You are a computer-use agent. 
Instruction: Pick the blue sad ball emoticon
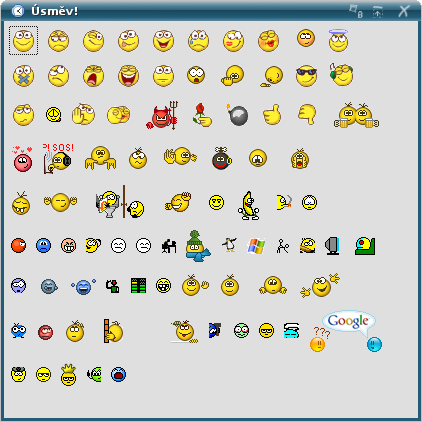pos(43,246)
